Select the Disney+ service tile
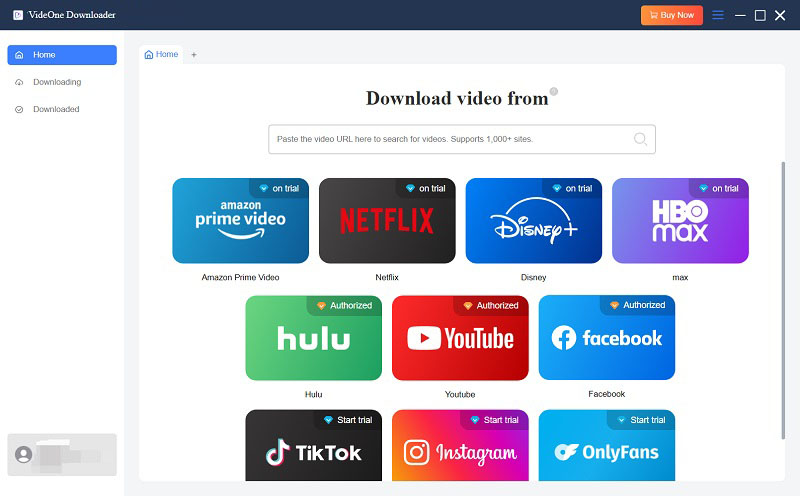Viewport: 800px width, 496px height. point(533,222)
